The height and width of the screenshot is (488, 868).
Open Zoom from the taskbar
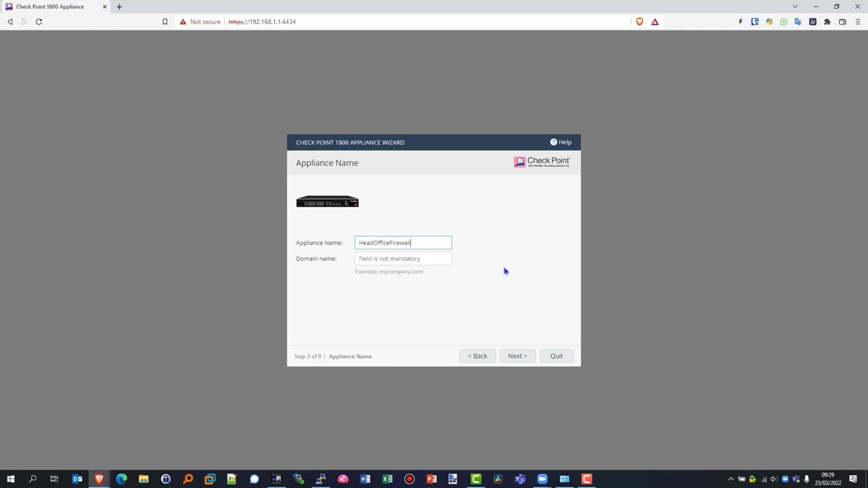542,479
